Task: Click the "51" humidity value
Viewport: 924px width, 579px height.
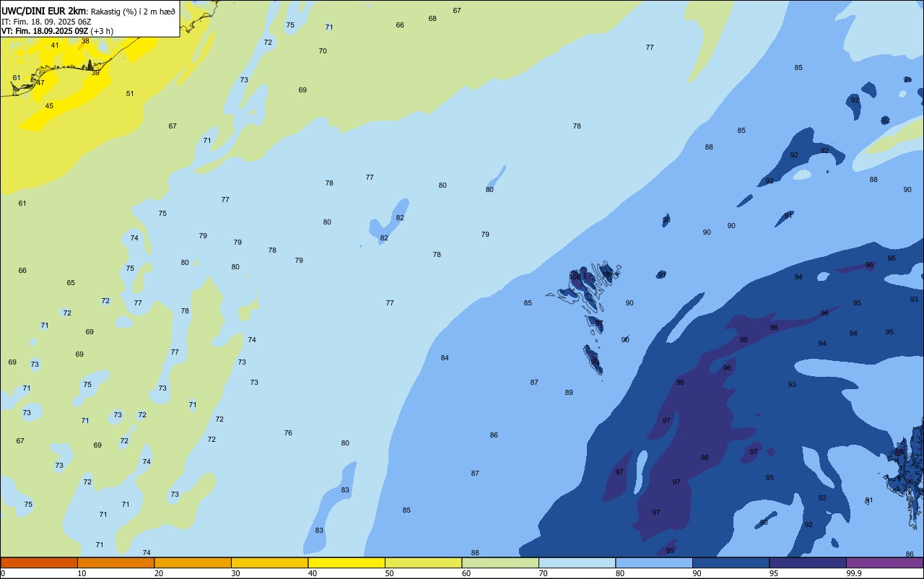Action: tap(130, 94)
